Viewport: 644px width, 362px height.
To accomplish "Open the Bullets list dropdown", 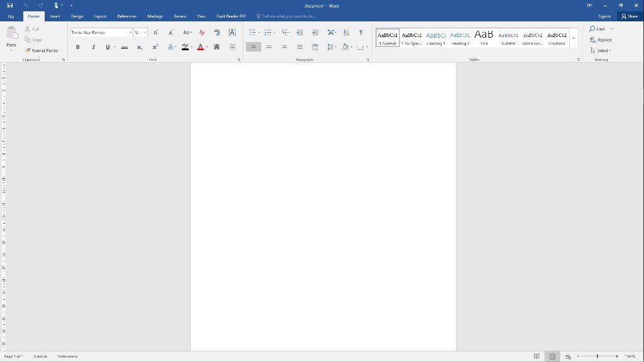I will pyautogui.click(x=258, y=33).
